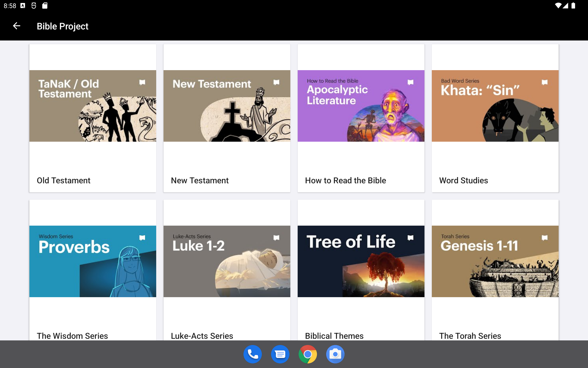
Task: Tap the Wi-Fi status icon
Action: pos(558,6)
